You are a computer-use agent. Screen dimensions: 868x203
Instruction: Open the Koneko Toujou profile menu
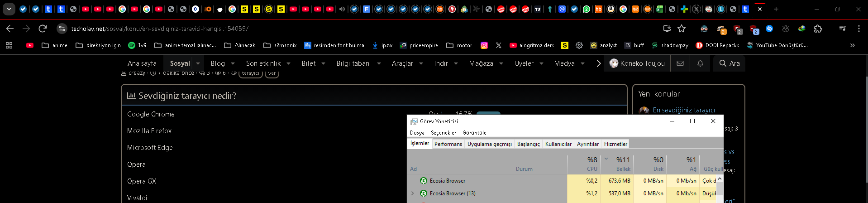[637, 63]
